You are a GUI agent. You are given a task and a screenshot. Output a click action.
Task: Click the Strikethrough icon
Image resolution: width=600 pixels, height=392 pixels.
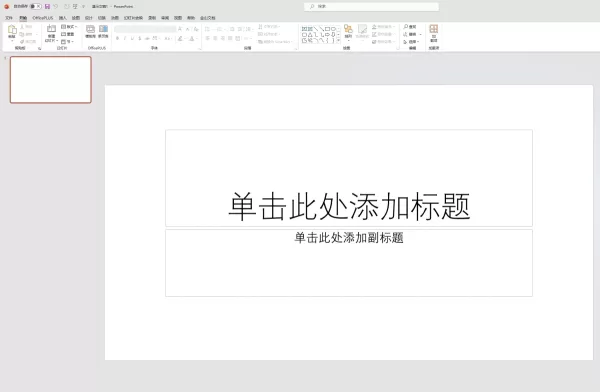click(147, 38)
